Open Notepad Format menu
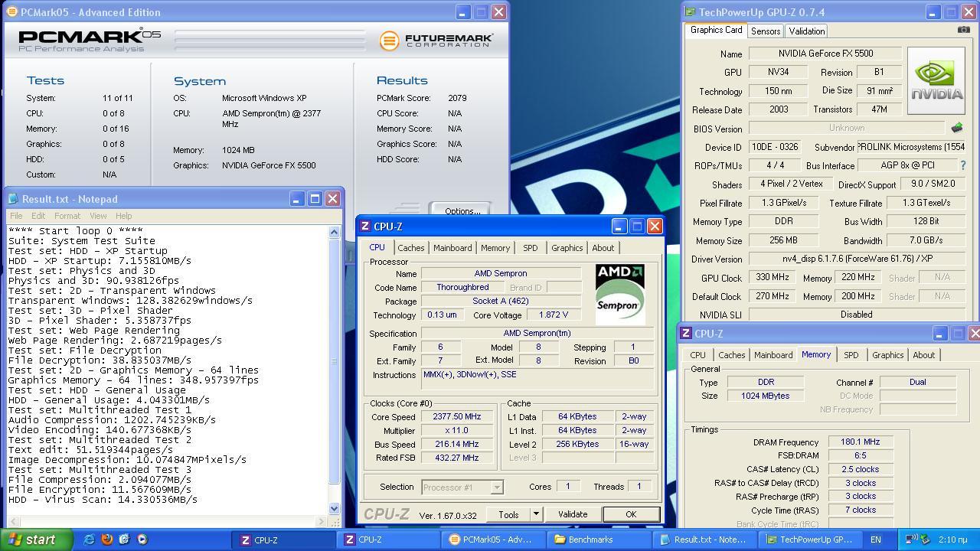This screenshot has height=551, width=980. point(67,216)
